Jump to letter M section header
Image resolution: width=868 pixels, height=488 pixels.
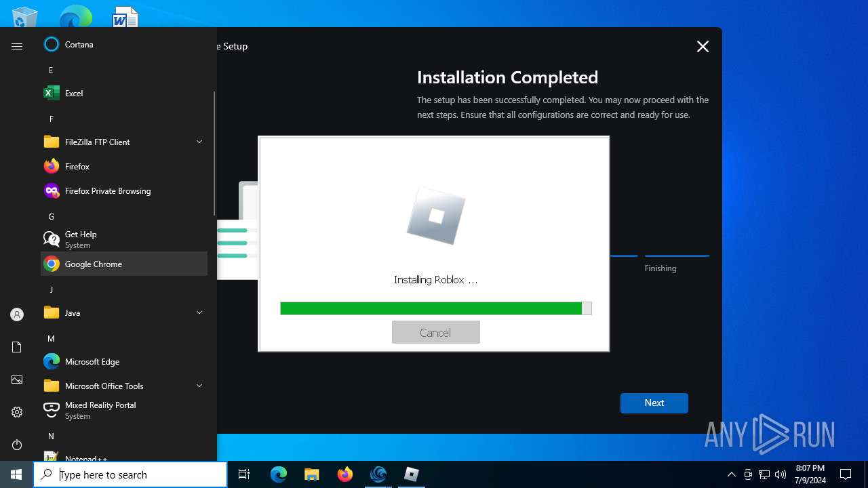pos(51,338)
